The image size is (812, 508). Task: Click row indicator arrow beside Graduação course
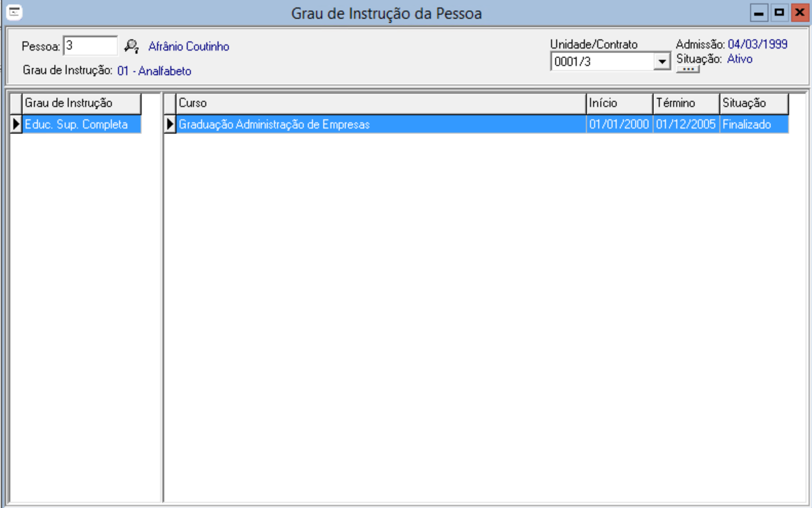tap(170, 124)
